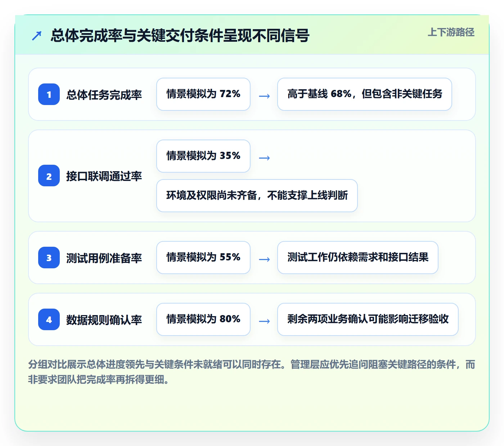Click the arrow after 情景模拟为 72%

click(264, 96)
